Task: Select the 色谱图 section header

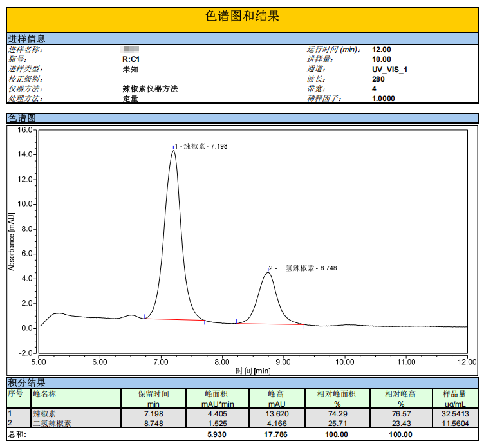Action: (x=21, y=118)
